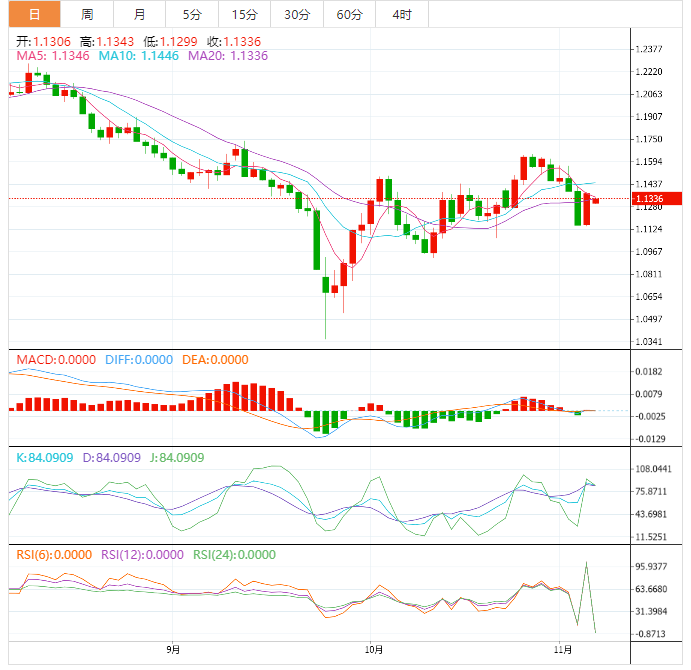Switch to the 周 weekly tab

point(87,15)
